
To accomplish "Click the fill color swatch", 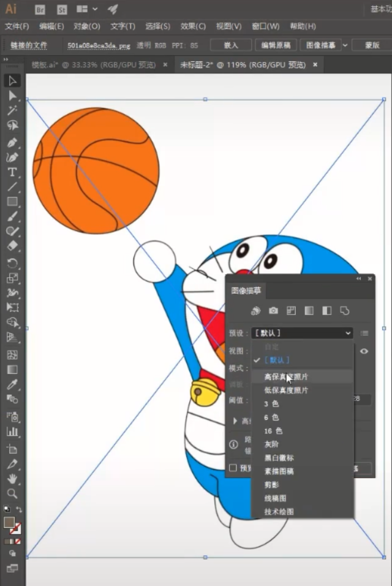I will [x=9, y=522].
